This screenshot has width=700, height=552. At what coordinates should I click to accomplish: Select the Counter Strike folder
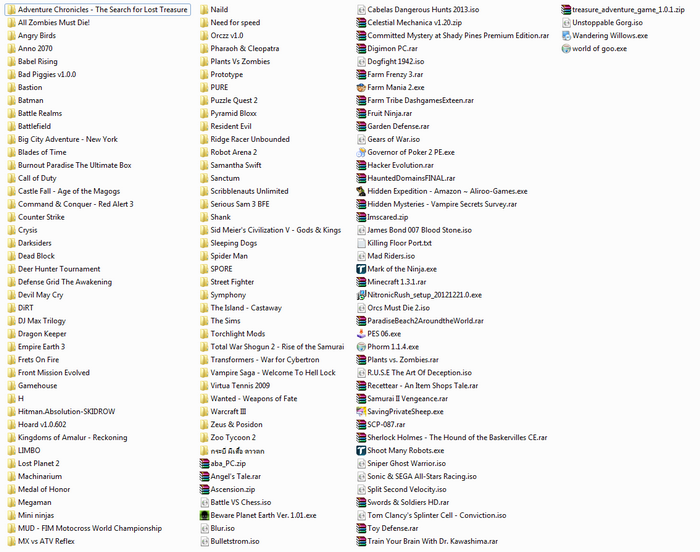point(41,217)
